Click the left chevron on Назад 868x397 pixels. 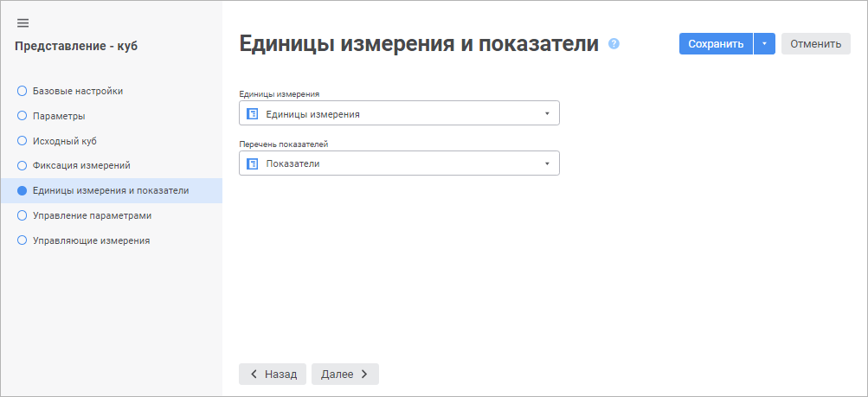point(254,375)
